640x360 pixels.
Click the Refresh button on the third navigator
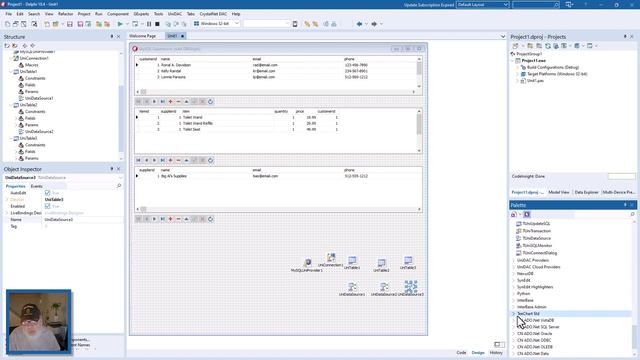[x=211, y=219]
